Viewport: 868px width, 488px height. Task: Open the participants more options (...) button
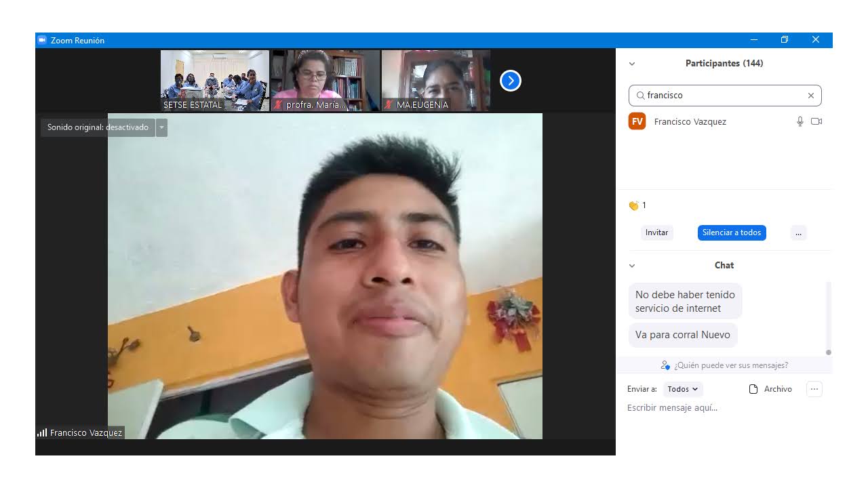coord(798,232)
